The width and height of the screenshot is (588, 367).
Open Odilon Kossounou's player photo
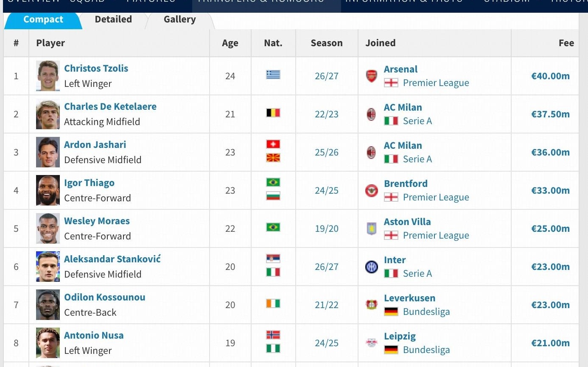point(48,305)
